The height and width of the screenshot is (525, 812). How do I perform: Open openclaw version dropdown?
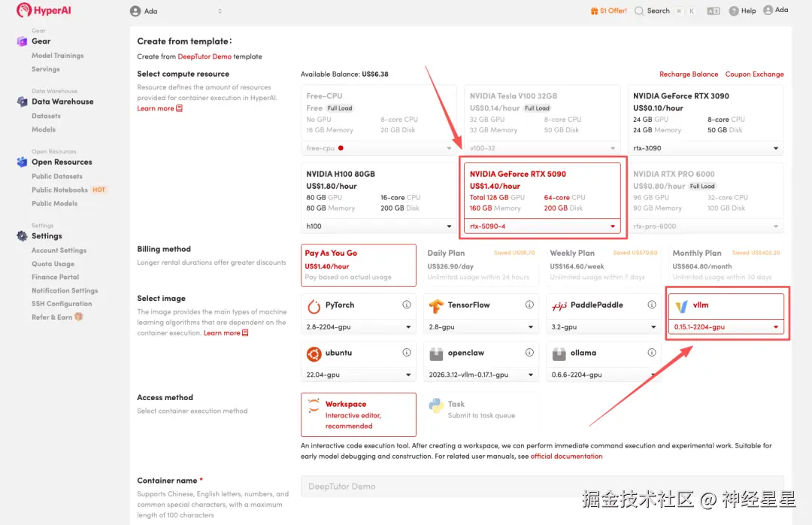pos(481,375)
